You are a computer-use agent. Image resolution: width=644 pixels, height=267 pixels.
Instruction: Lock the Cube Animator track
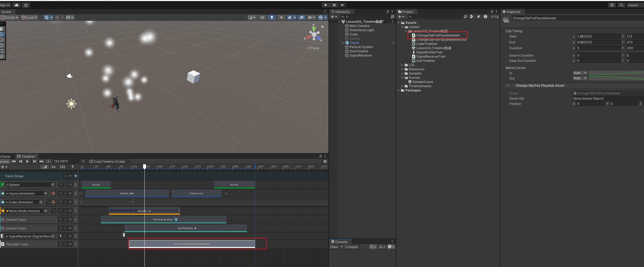tap(65, 202)
